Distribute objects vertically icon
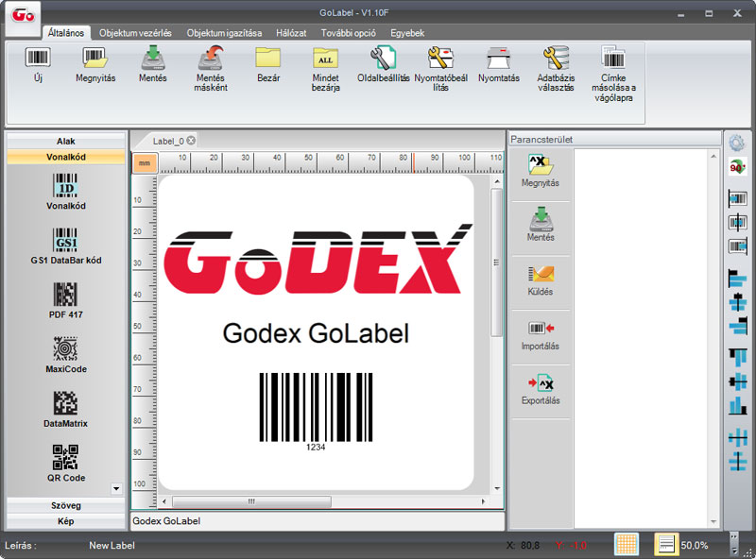Screen dimensions: 756x559 738,462
